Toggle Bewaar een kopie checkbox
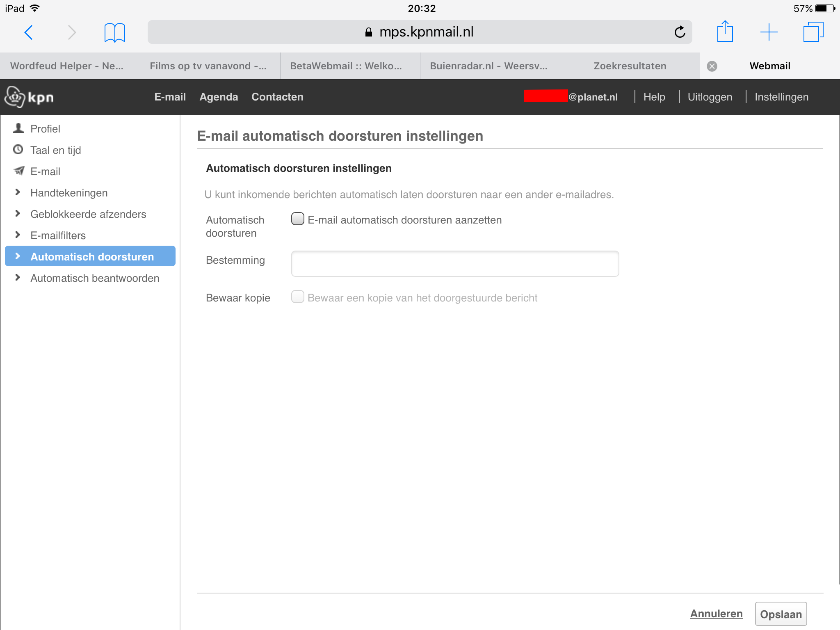Image resolution: width=840 pixels, height=630 pixels. coord(298,297)
